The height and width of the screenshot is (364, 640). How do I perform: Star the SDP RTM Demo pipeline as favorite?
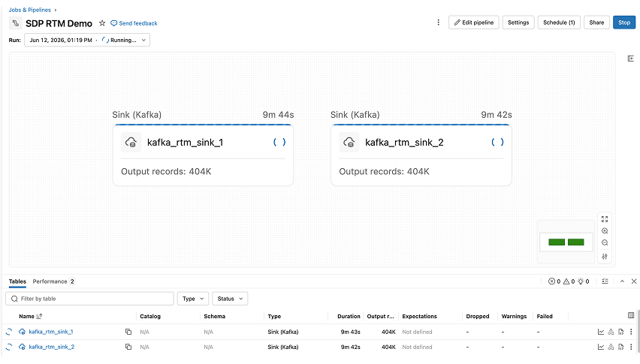[102, 23]
